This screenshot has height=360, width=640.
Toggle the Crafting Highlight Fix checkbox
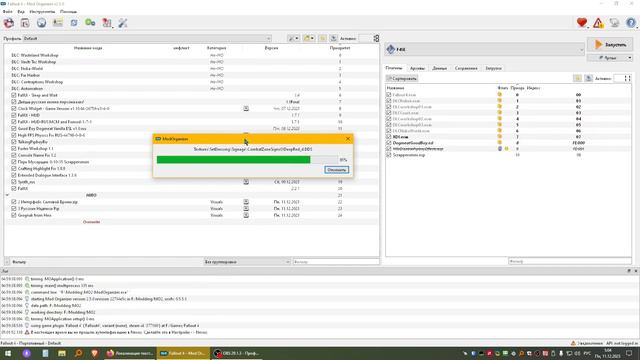(14, 168)
